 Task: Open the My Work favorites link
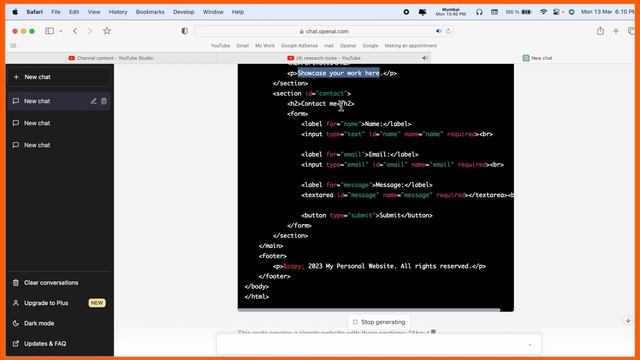(265, 46)
